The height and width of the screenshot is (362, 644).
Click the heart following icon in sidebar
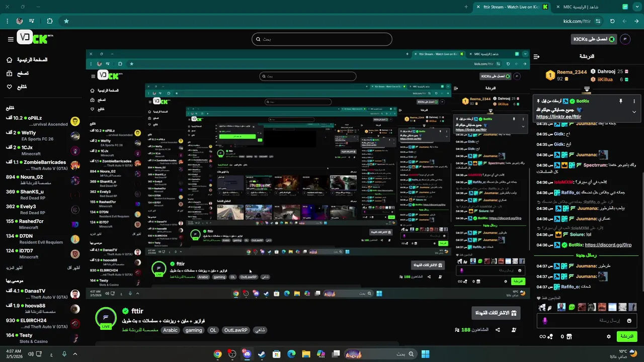coord(9,87)
